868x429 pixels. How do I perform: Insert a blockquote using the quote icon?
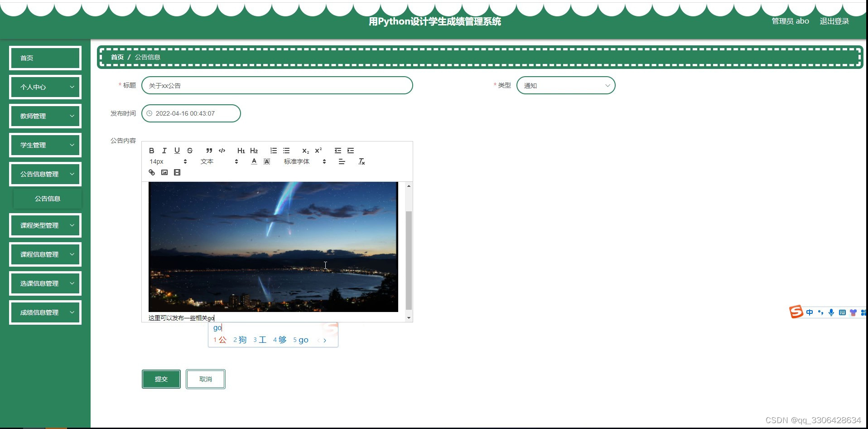pyautogui.click(x=209, y=151)
